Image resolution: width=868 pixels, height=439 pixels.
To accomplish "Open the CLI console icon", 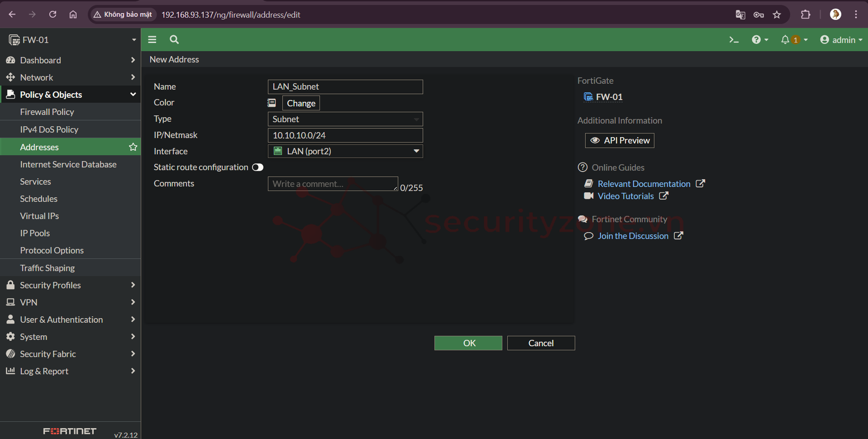I will 734,40.
